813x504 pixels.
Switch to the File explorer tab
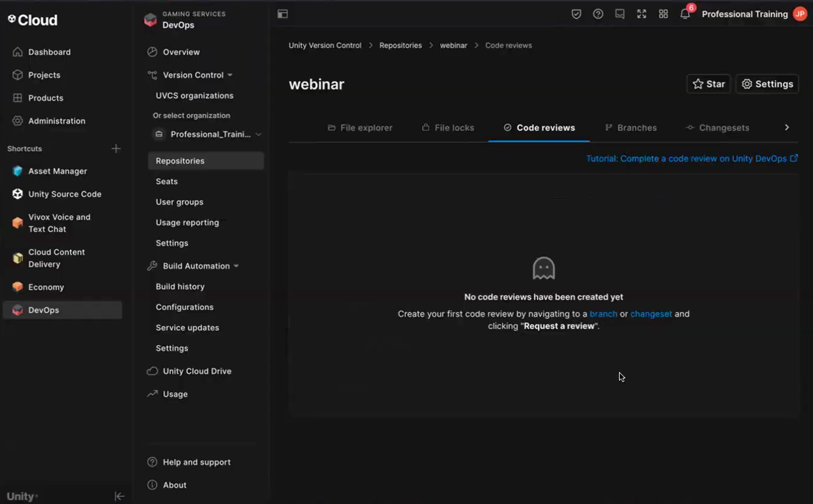tap(360, 128)
